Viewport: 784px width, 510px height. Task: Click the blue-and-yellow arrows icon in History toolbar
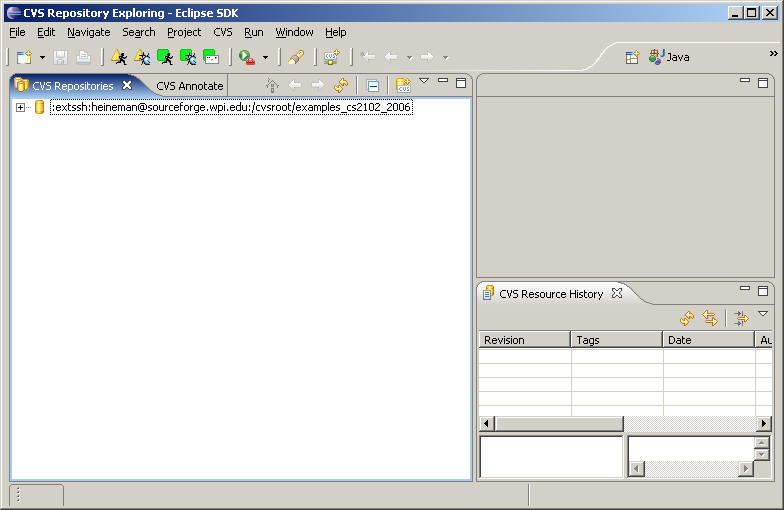click(x=741, y=318)
